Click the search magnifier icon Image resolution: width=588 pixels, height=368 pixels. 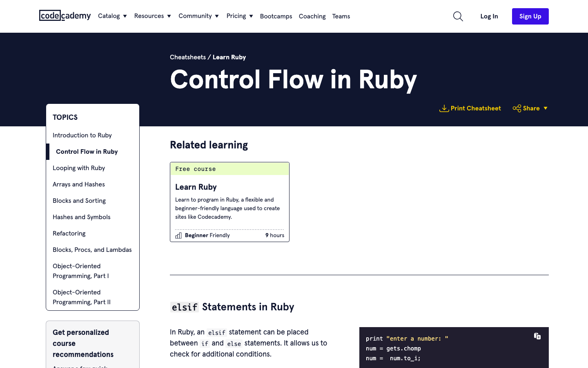(458, 16)
